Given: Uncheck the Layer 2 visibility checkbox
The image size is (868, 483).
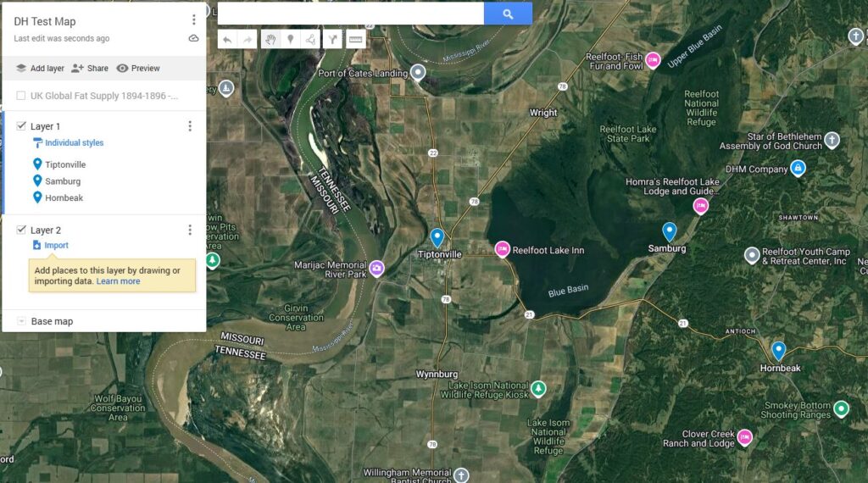Looking at the screenshot, I should (21, 229).
